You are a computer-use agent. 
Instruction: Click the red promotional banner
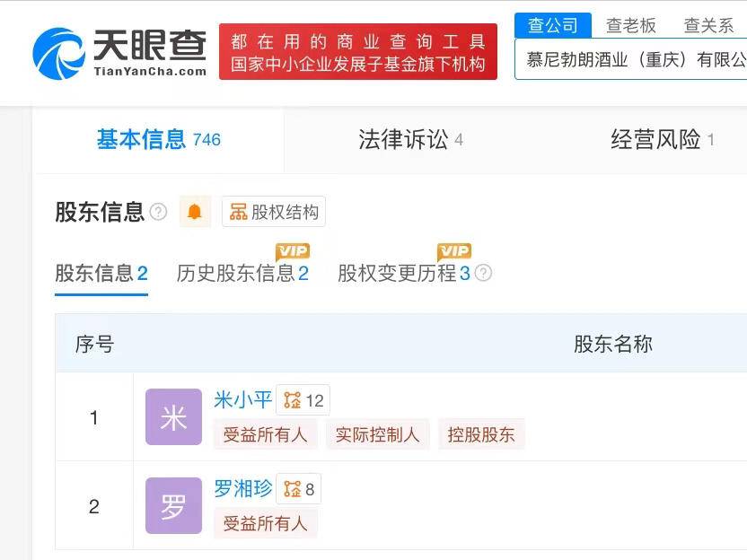tap(357, 52)
